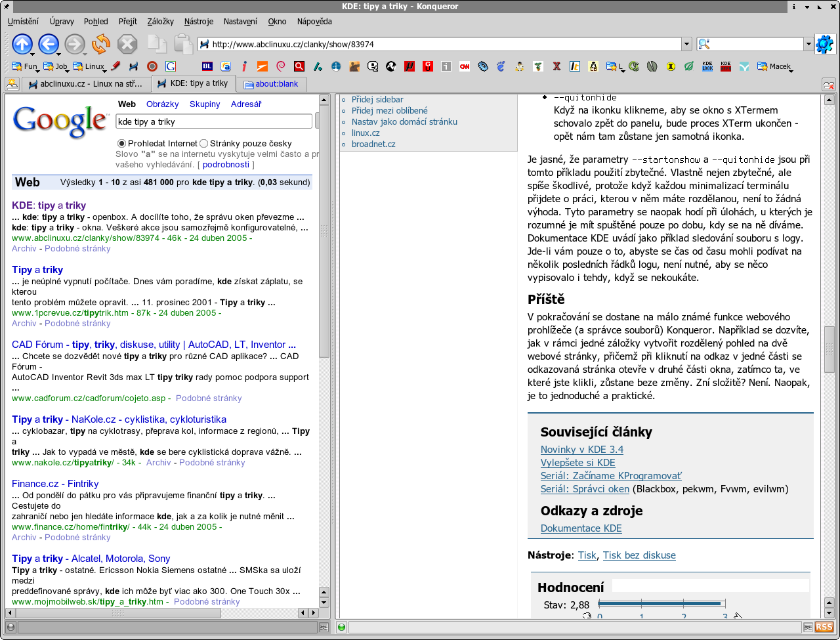Click 'Přidej sidebar' link
Screen dimensions: 840x640
click(x=377, y=100)
